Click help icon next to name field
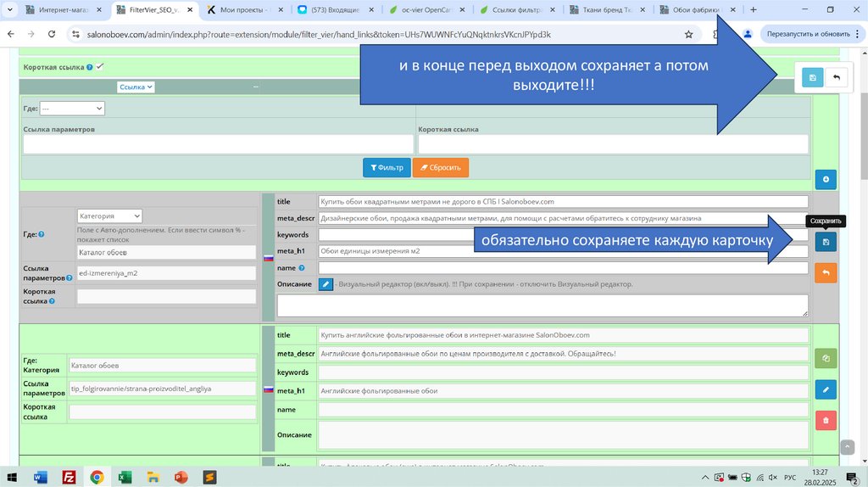868x487 pixels. (302, 268)
